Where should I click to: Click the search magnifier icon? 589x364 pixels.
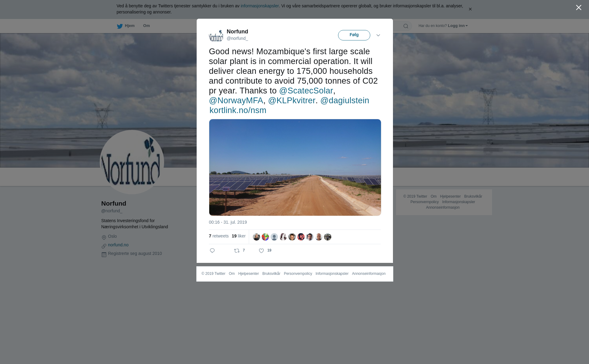(x=406, y=26)
